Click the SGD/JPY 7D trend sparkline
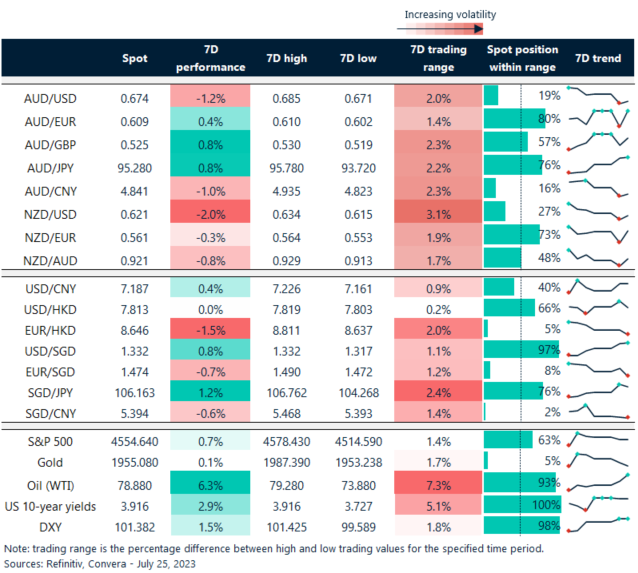This screenshot has width=638, height=573. 598,390
